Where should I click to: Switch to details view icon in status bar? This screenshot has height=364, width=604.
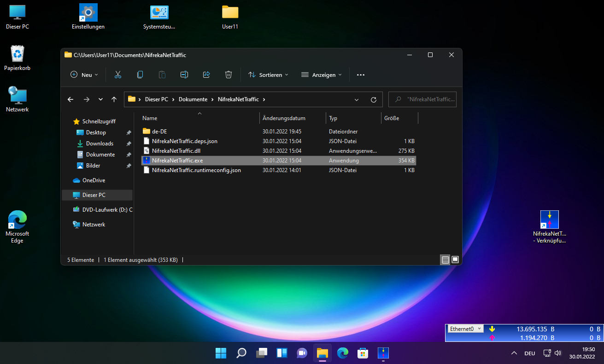click(x=445, y=260)
